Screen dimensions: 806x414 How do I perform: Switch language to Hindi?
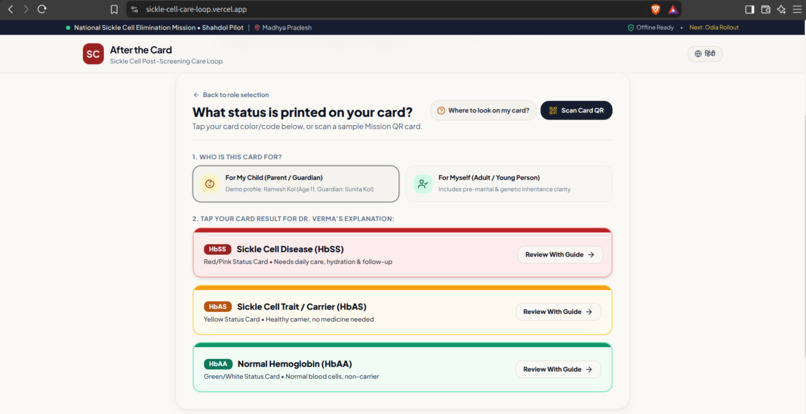coord(705,53)
